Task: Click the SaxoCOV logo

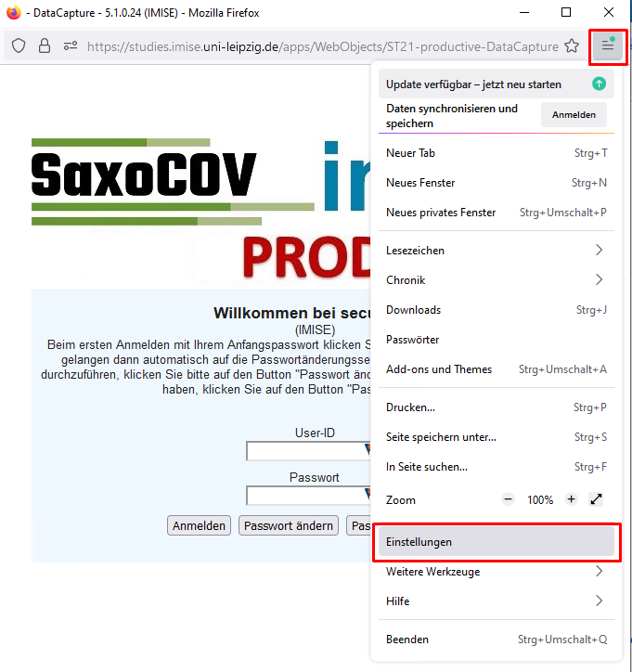Action: point(173,182)
